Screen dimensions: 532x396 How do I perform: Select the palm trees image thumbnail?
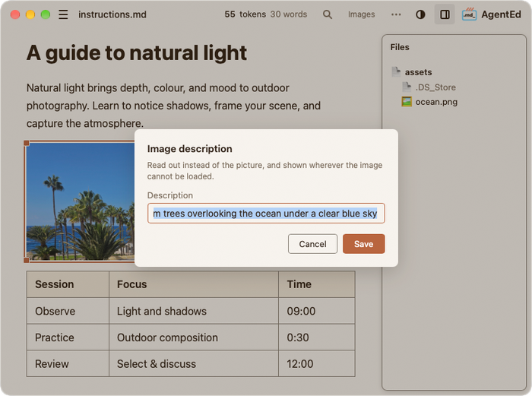(81, 201)
